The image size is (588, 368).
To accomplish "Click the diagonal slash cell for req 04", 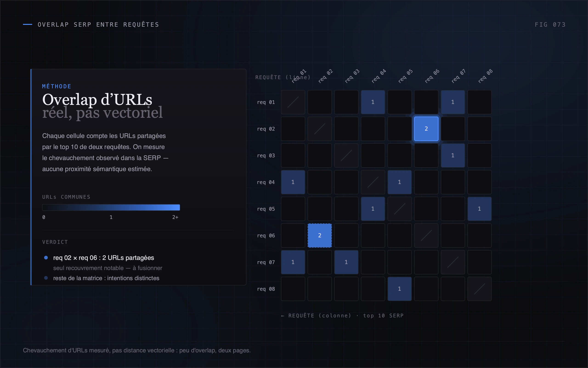I will (373, 182).
